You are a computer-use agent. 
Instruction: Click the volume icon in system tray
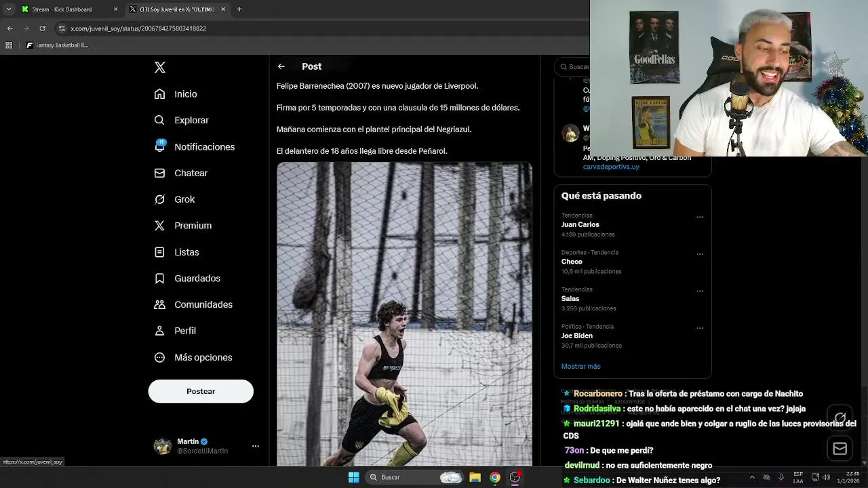point(827,477)
